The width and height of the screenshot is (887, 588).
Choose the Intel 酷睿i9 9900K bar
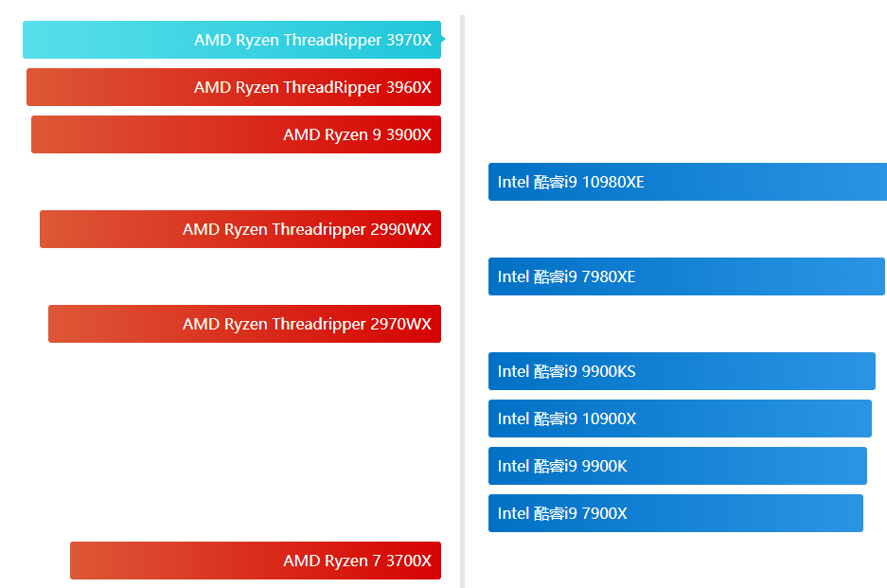coord(677,466)
